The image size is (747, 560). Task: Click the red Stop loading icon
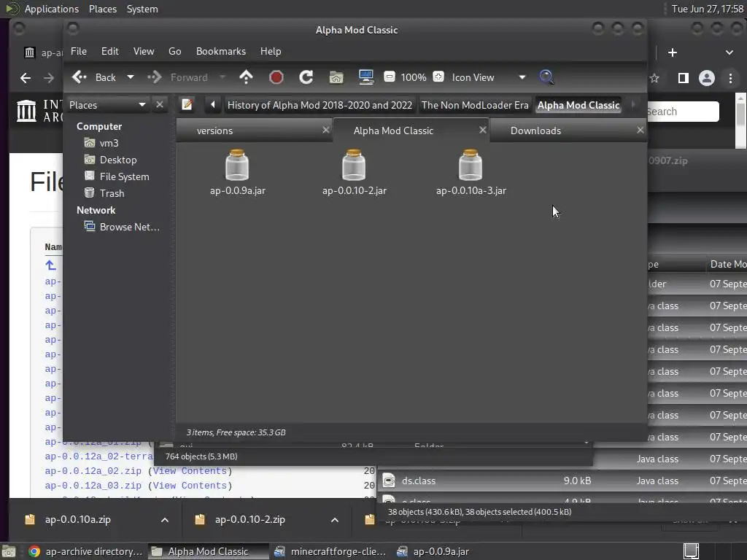point(276,77)
